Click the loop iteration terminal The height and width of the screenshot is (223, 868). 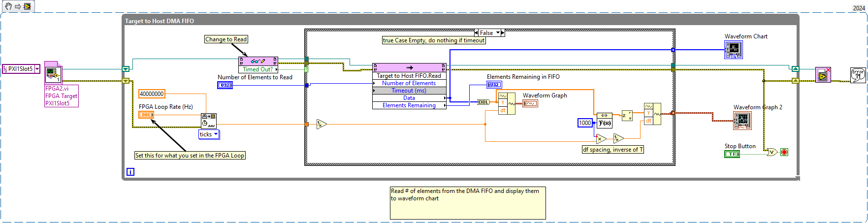(x=130, y=172)
